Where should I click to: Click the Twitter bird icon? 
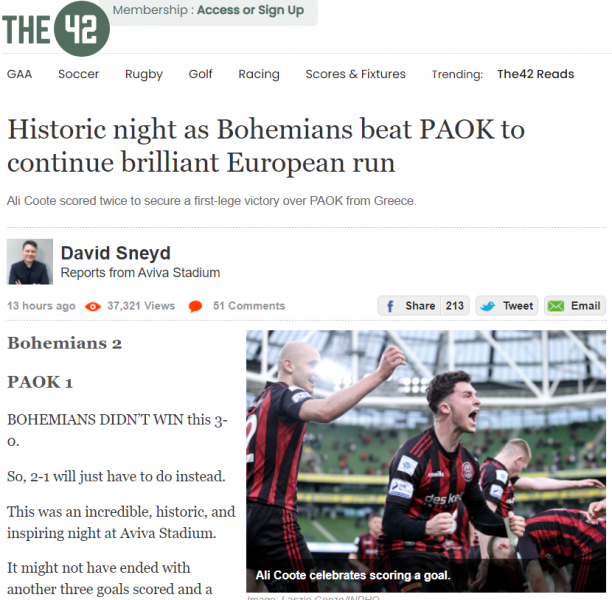point(487,306)
